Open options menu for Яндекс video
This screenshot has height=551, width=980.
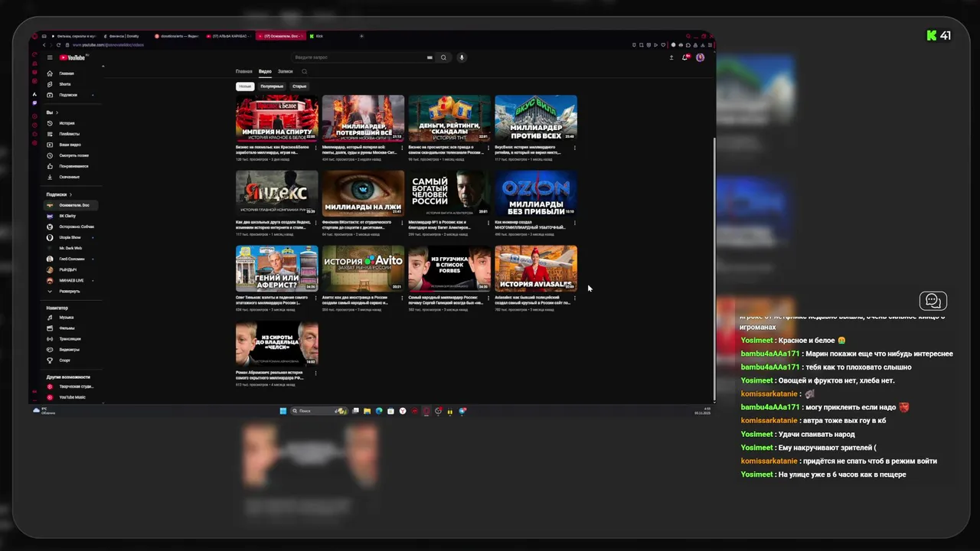point(315,223)
